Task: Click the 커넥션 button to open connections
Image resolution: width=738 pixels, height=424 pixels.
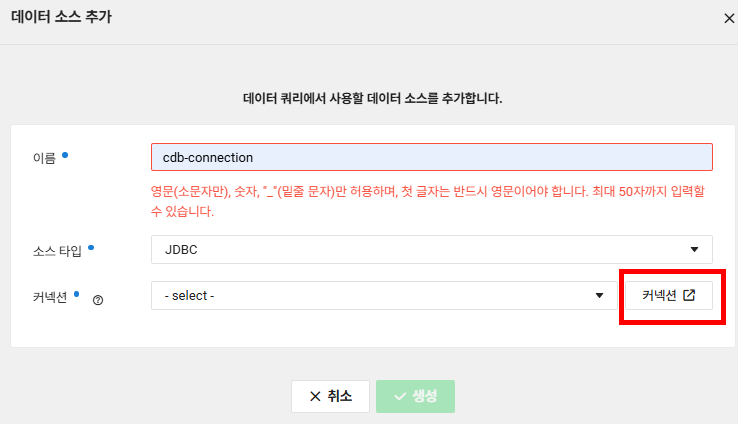Action: 669,296
